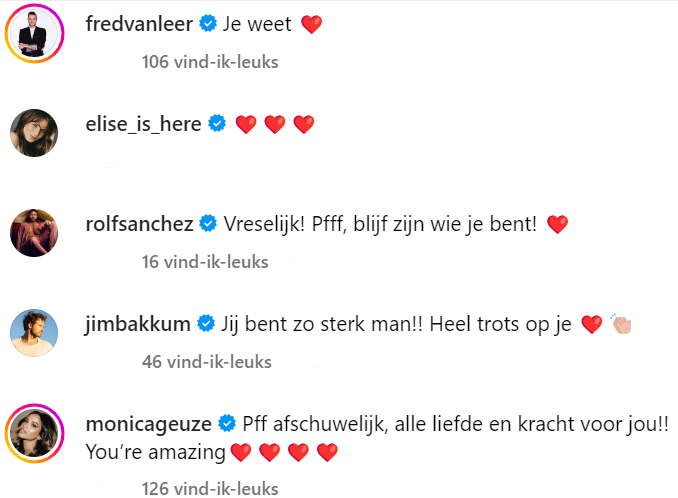This screenshot has height=498, width=678.
Task: Click the verified badge beside rolfsanchez
Action: (209, 224)
